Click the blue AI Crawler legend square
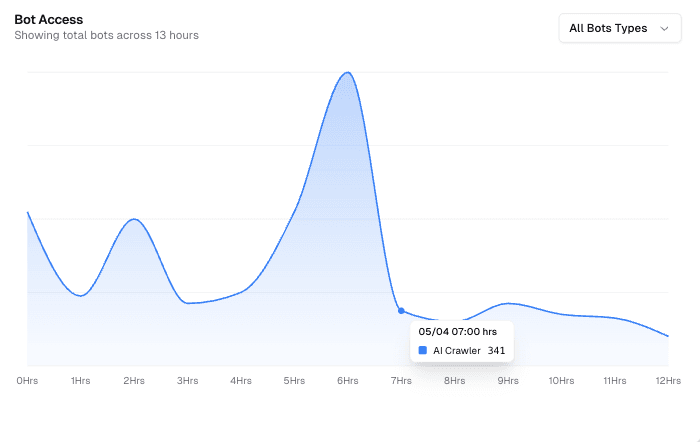700x442 pixels. pyautogui.click(x=423, y=351)
